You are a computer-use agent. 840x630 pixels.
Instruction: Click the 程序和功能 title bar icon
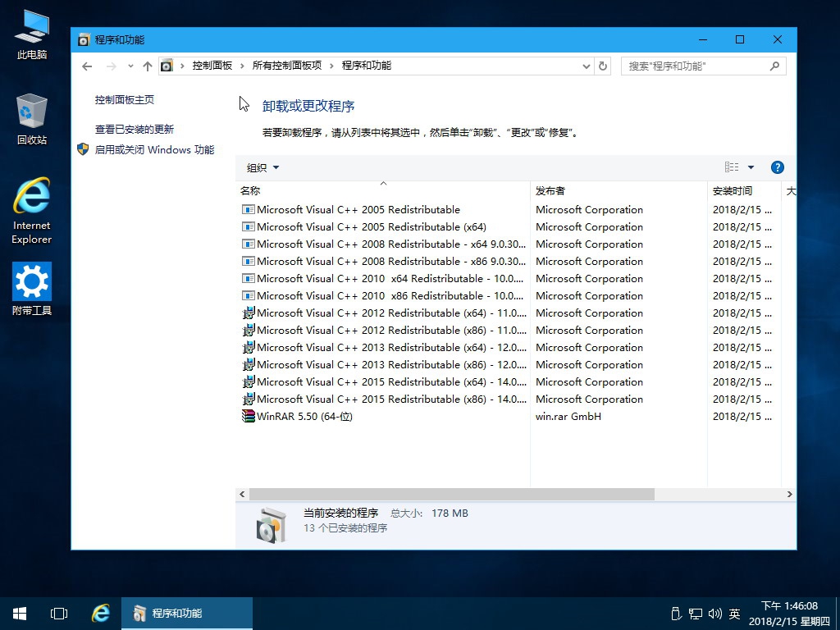point(84,39)
